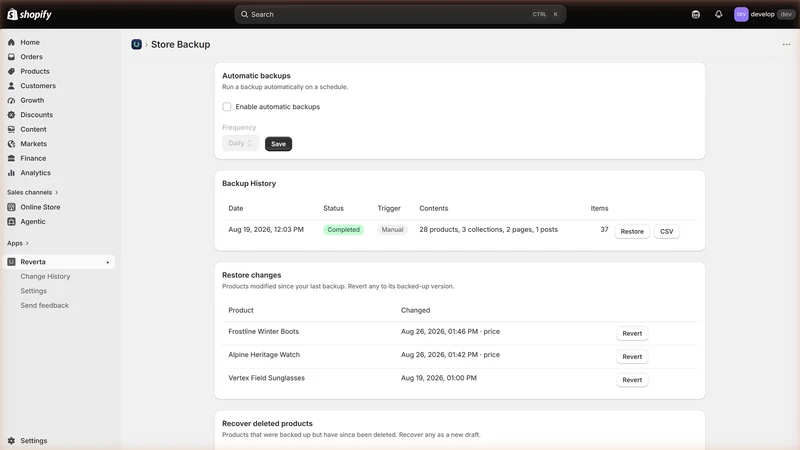
Task: Focus the Search field in top bar
Action: coord(400,14)
